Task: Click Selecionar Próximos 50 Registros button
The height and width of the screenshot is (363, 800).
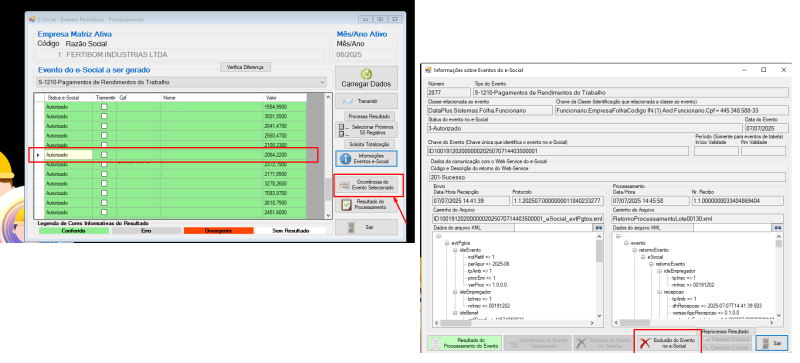Action: tap(366, 130)
